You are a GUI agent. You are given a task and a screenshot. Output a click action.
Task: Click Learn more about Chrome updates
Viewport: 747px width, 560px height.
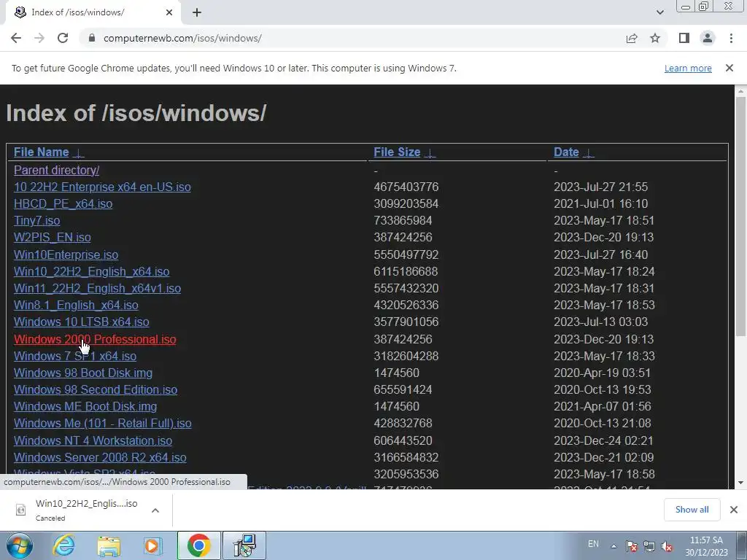688,68
